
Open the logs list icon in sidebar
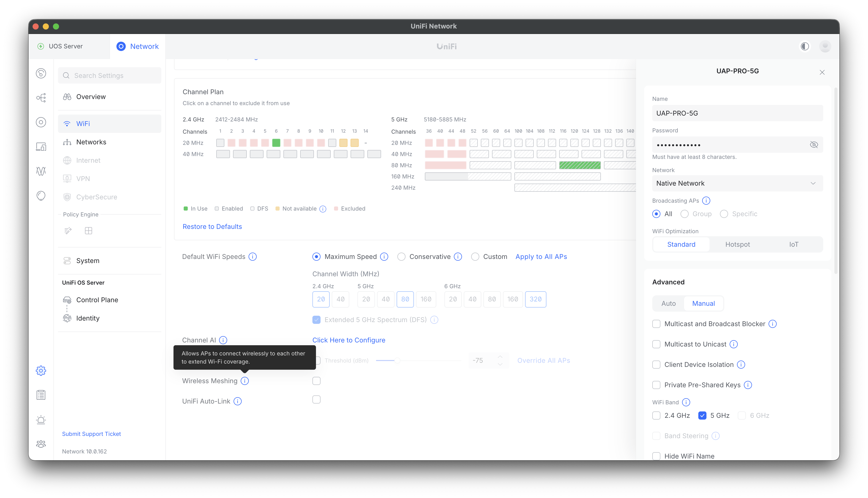tap(41, 395)
